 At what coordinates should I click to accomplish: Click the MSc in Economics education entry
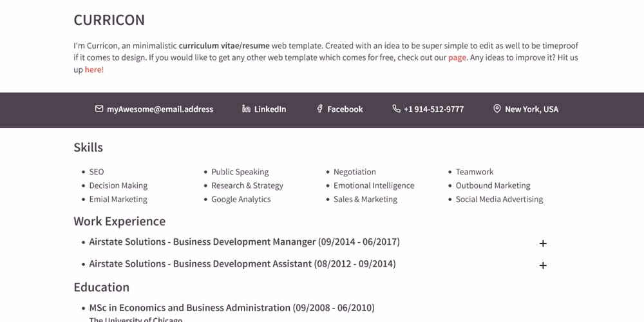point(232,308)
